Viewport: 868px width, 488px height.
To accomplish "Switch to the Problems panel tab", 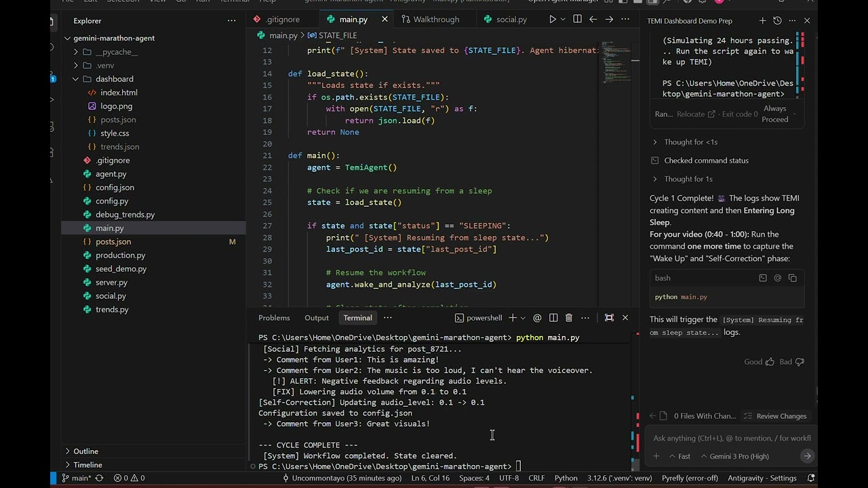I will [274, 318].
